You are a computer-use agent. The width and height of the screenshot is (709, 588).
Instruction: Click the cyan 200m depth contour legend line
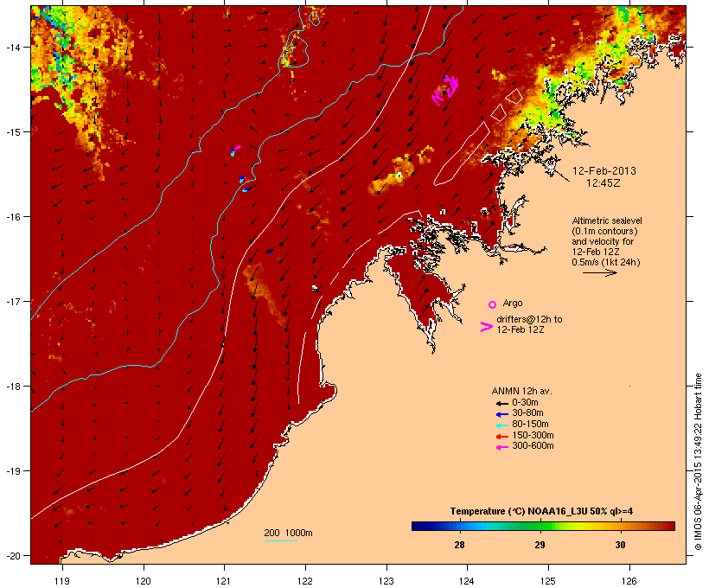(x=281, y=540)
